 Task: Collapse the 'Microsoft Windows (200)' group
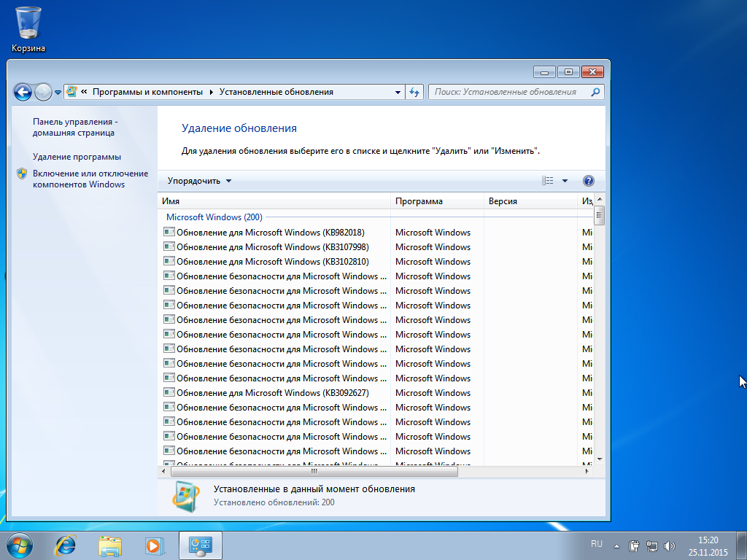pos(214,217)
